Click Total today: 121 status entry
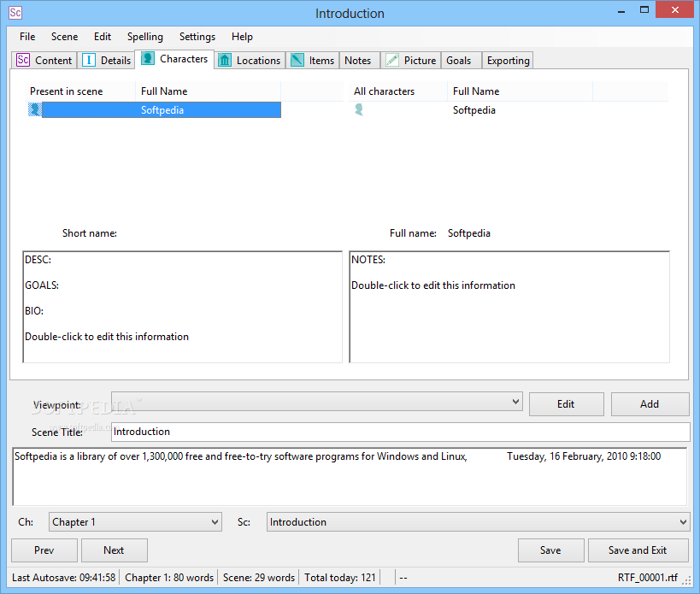The image size is (700, 594). tap(340, 578)
